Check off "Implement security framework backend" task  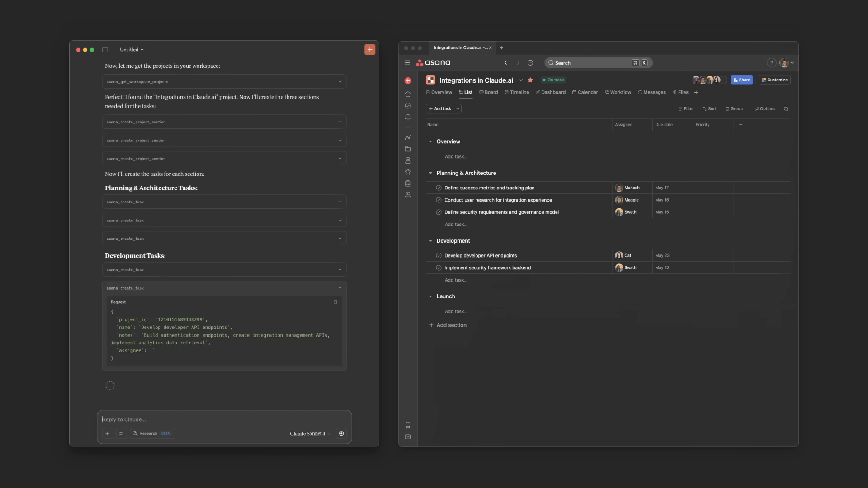(439, 267)
